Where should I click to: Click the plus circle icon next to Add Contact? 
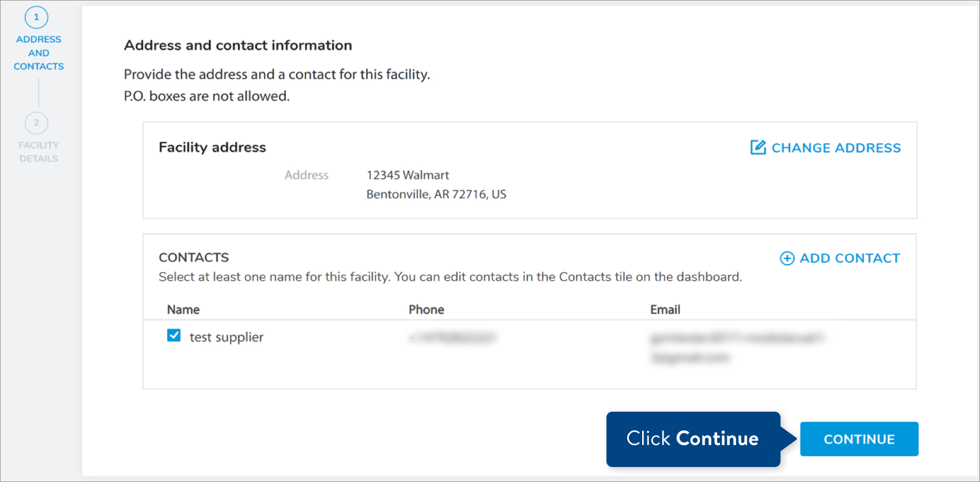click(x=787, y=258)
